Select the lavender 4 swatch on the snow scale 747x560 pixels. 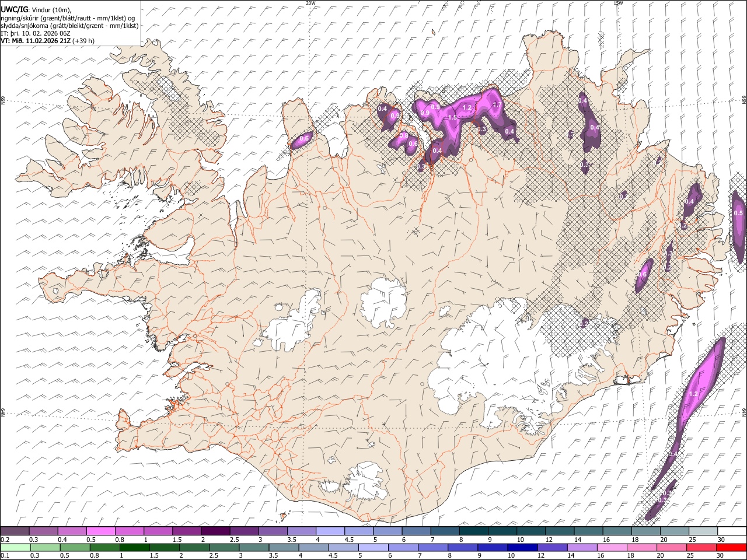click(330, 531)
